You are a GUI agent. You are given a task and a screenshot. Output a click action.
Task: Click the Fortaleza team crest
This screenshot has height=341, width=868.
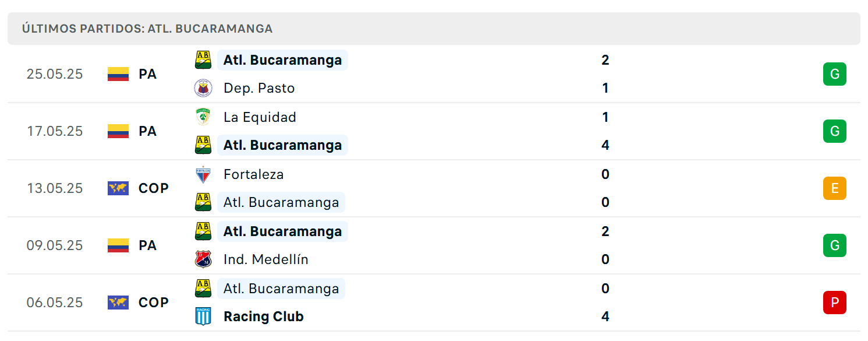click(x=203, y=174)
